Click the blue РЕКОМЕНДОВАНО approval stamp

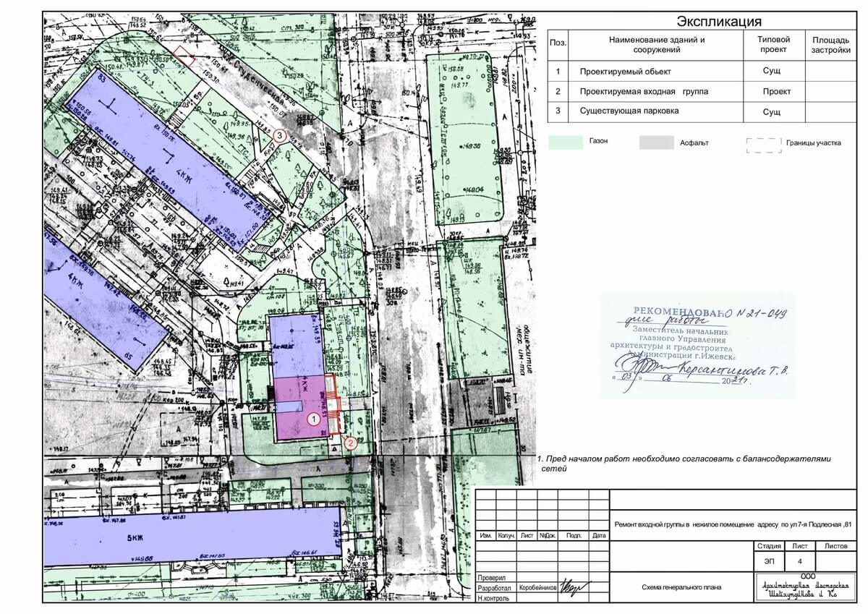(697, 344)
